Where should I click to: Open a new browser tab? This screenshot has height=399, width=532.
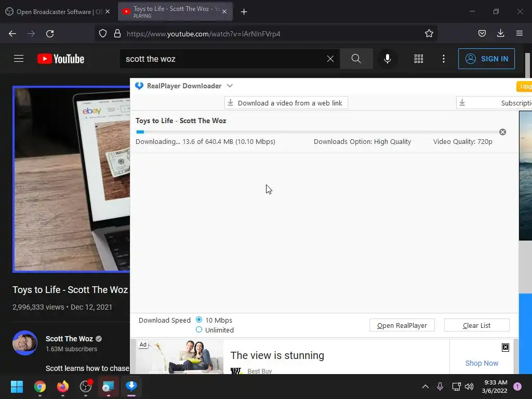click(244, 12)
